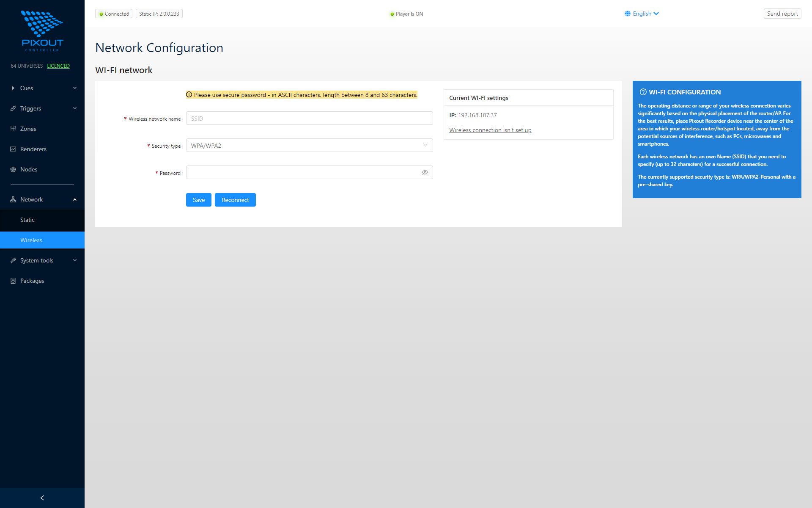Click the SSID network name field
The image size is (812, 508).
tap(309, 118)
